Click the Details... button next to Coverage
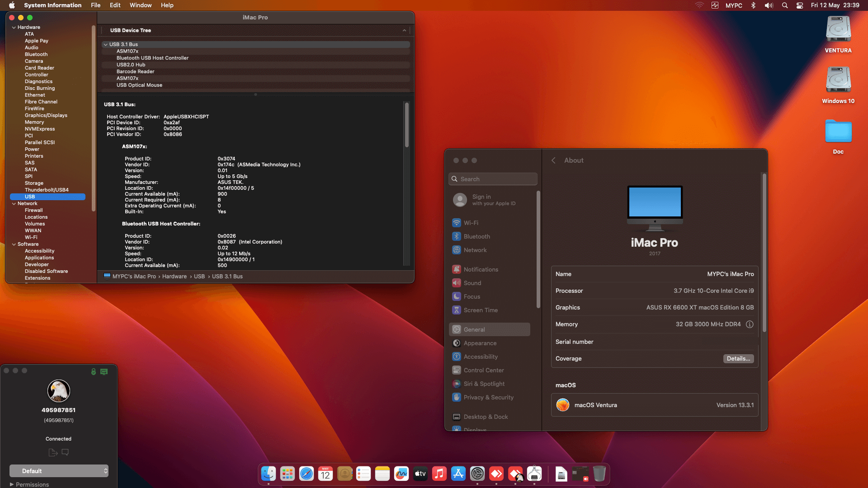Viewport: 868px width, 488px height. pos(738,359)
